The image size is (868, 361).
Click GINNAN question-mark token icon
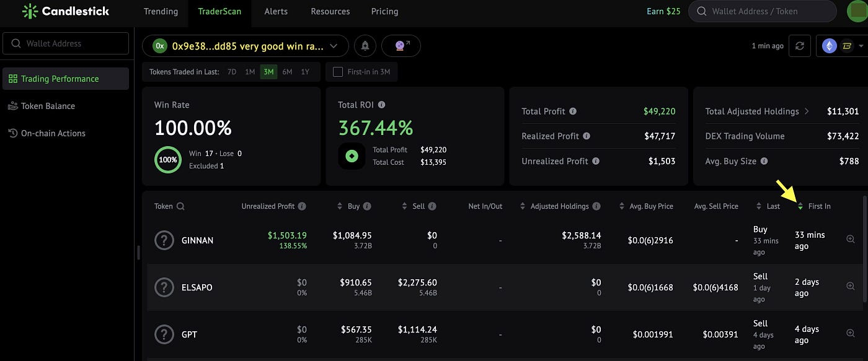(x=164, y=240)
